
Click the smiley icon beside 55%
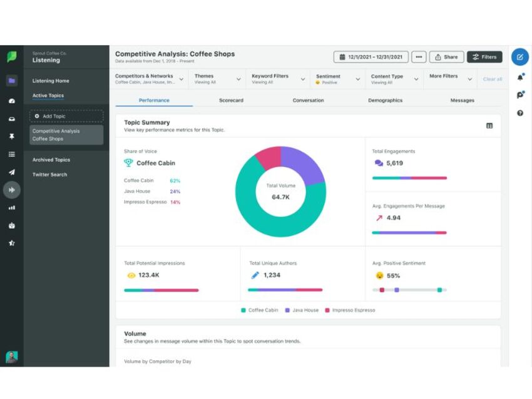(379, 276)
